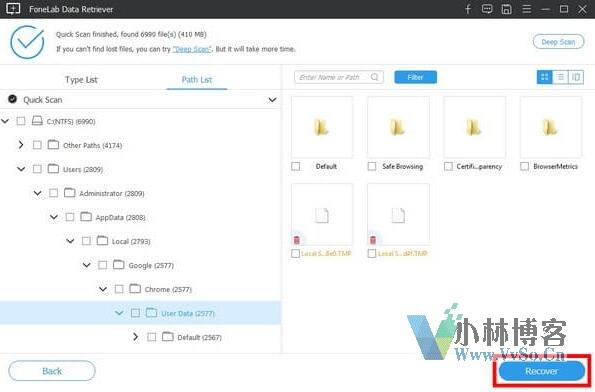Screen dimensions: 595x392
Task: Click the Filter button
Action: tap(416, 77)
